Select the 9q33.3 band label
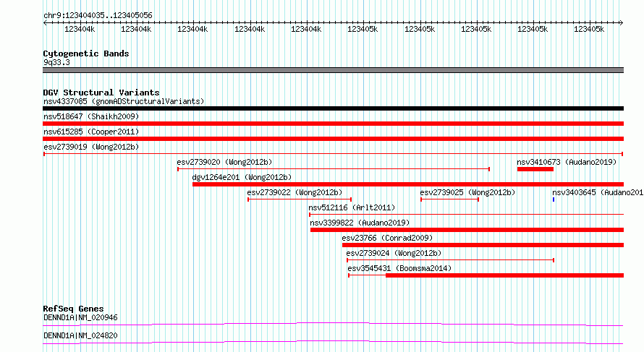The width and height of the screenshot is (644, 352). (x=56, y=62)
